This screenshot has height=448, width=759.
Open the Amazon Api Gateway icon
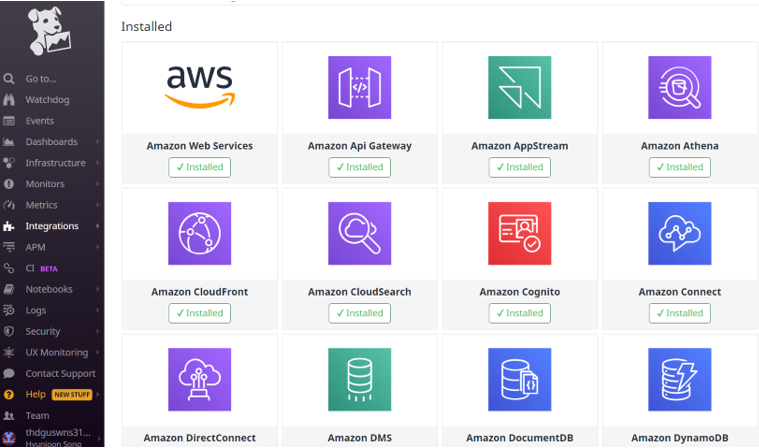pos(360,88)
